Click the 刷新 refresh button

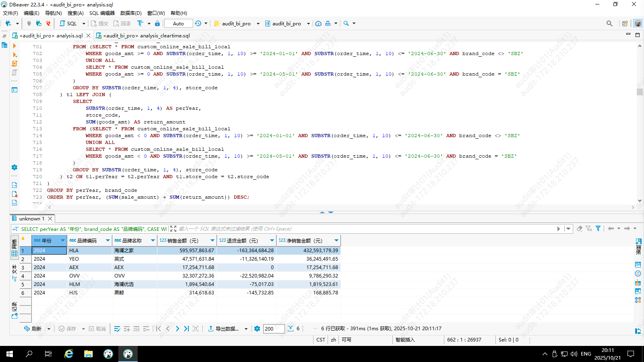click(x=33, y=329)
